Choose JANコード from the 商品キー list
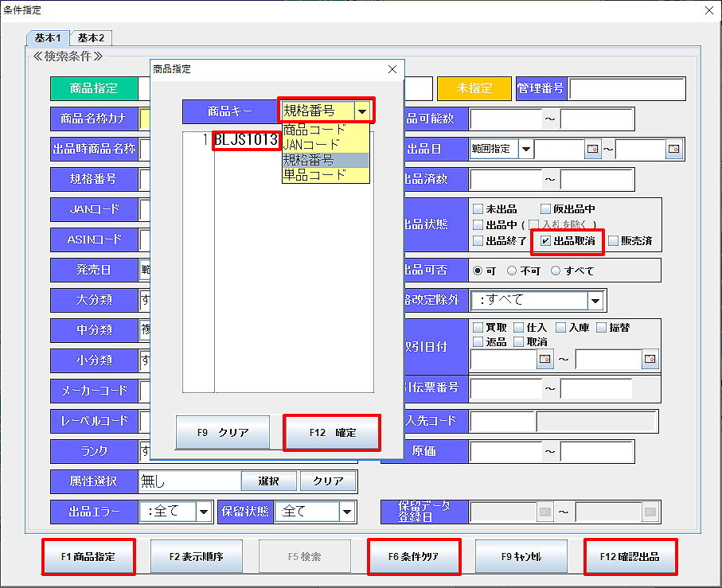 311,144
